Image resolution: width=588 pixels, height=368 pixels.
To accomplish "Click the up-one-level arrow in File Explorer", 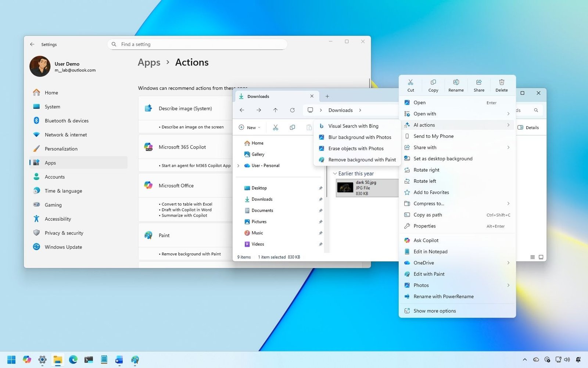I will [x=275, y=110].
